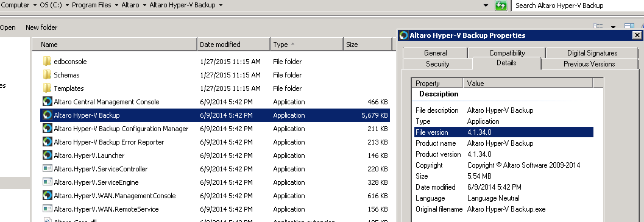Select the Product version row
The width and height of the screenshot is (644, 222).
pos(504,154)
